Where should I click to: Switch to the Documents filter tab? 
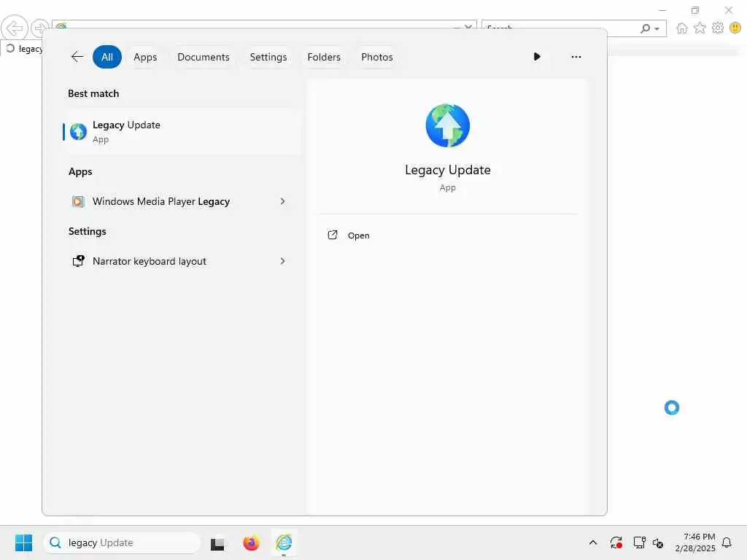(x=204, y=57)
